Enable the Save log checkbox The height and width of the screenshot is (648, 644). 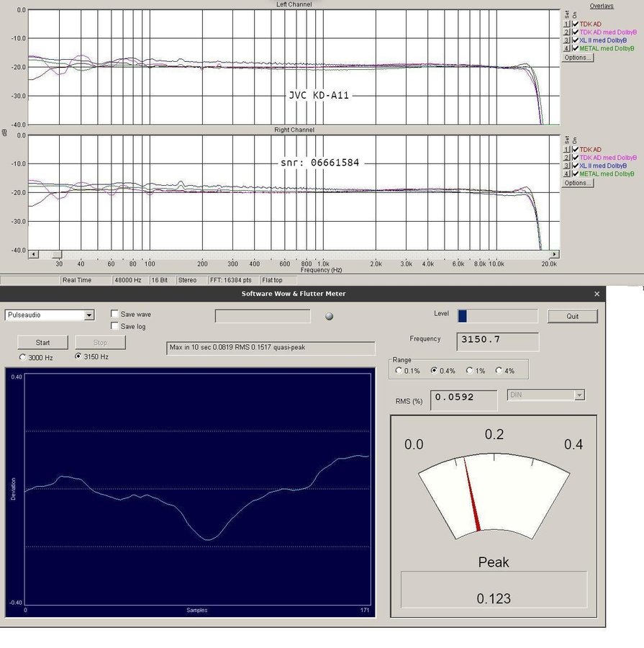coord(114,326)
